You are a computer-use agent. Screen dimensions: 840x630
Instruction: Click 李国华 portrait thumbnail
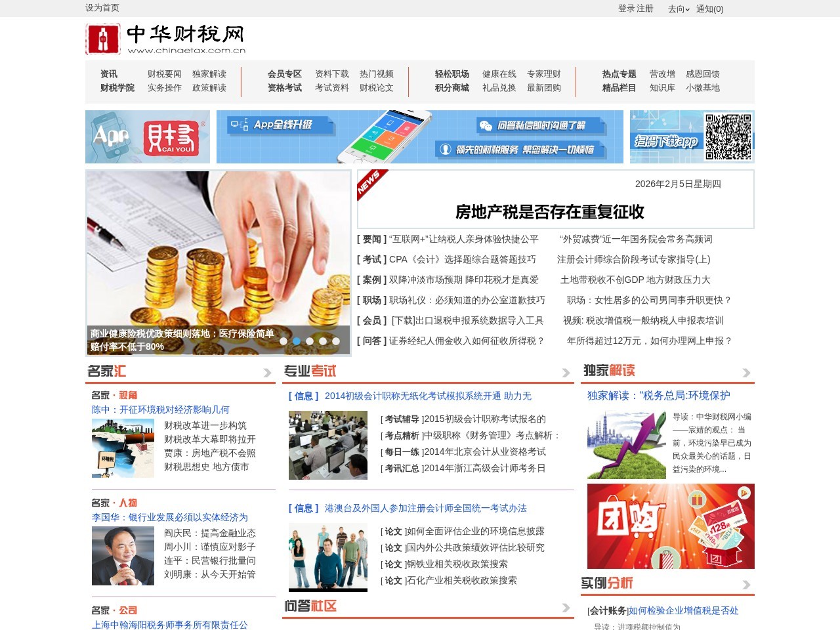(123, 556)
